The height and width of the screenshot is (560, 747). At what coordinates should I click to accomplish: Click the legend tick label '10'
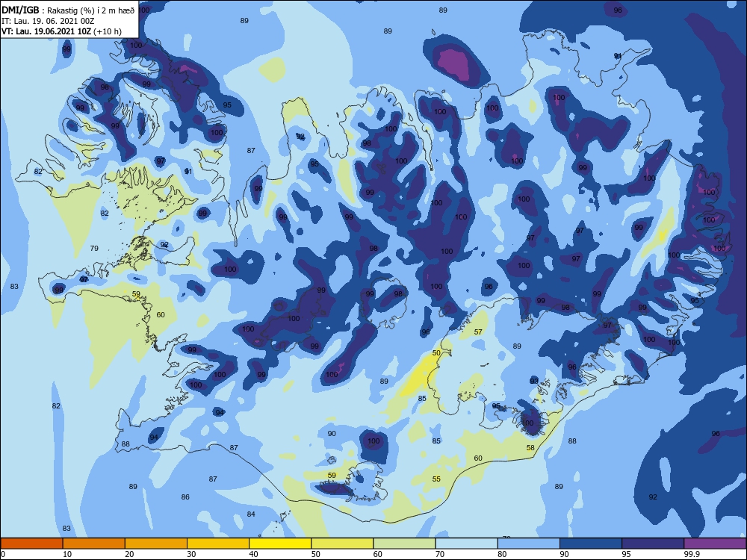pos(67,554)
